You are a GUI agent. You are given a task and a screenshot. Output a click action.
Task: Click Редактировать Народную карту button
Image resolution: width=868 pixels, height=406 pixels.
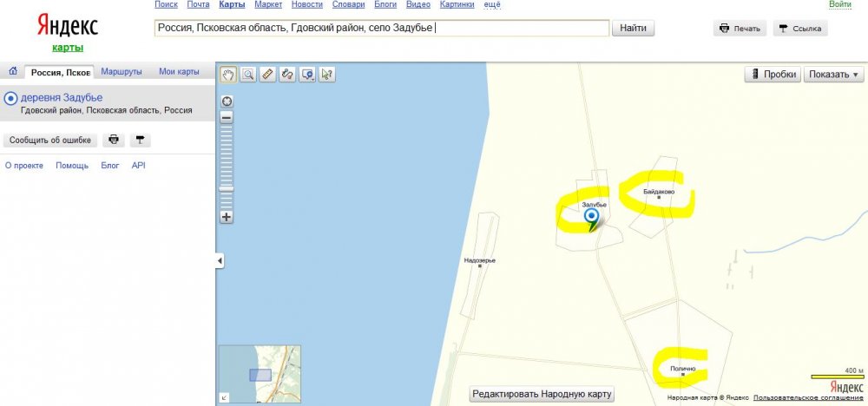point(542,394)
